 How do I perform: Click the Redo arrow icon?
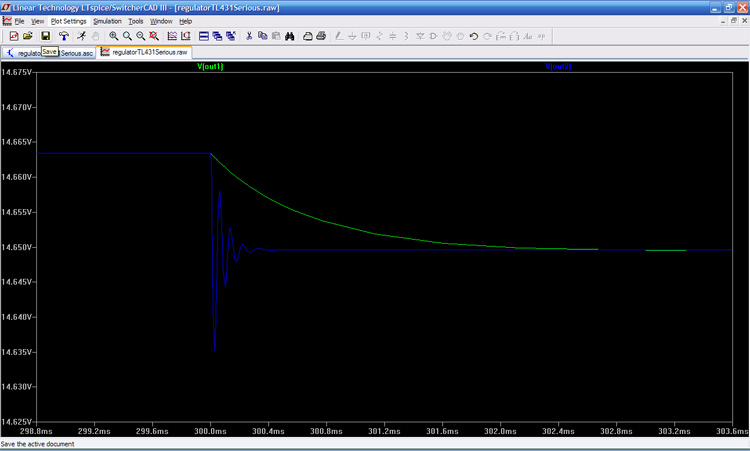(x=487, y=36)
